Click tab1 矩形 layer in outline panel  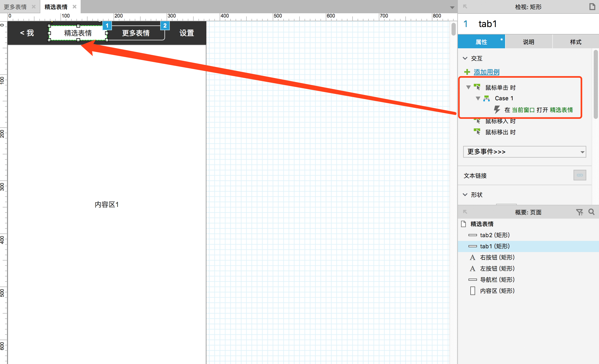[x=494, y=246]
